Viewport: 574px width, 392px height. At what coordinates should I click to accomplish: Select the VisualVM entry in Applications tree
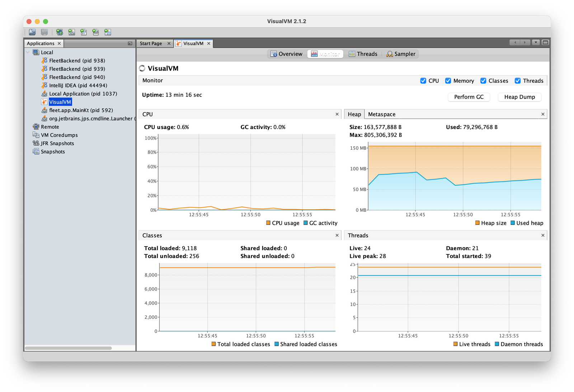60,102
